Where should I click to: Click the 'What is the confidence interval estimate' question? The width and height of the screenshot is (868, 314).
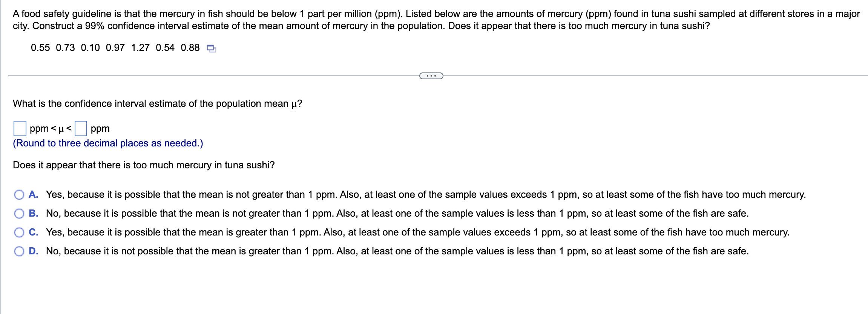[158, 104]
